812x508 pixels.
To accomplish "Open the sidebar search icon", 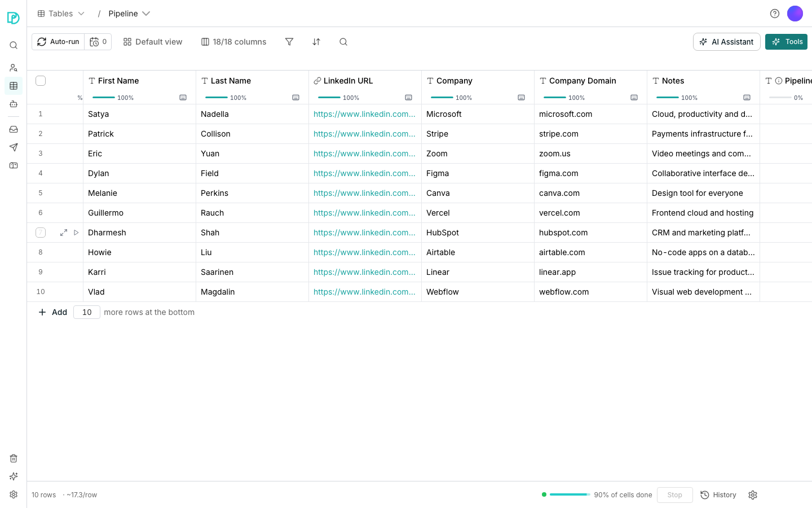I will [x=14, y=45].
